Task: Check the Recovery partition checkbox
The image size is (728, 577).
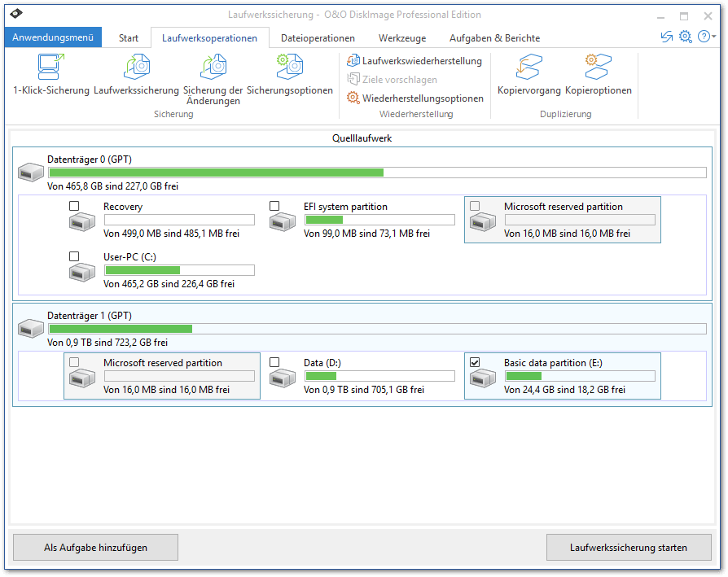Action: pos(75,206)
